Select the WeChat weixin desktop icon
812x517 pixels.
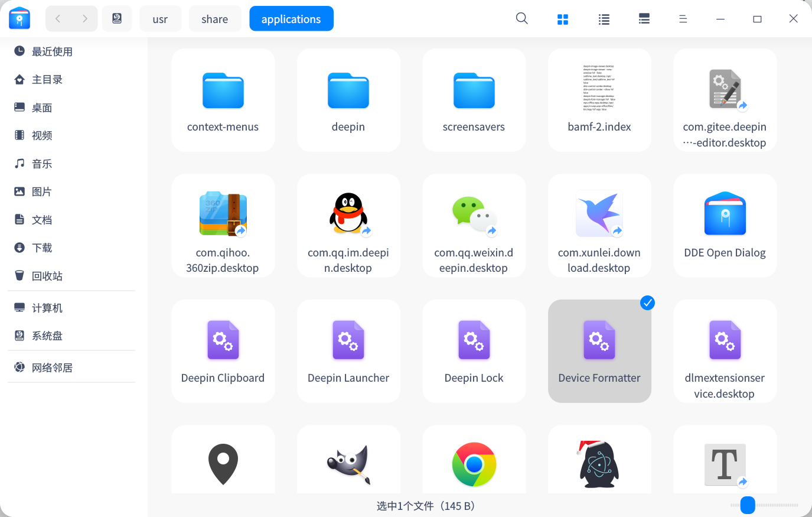(474, 214)
